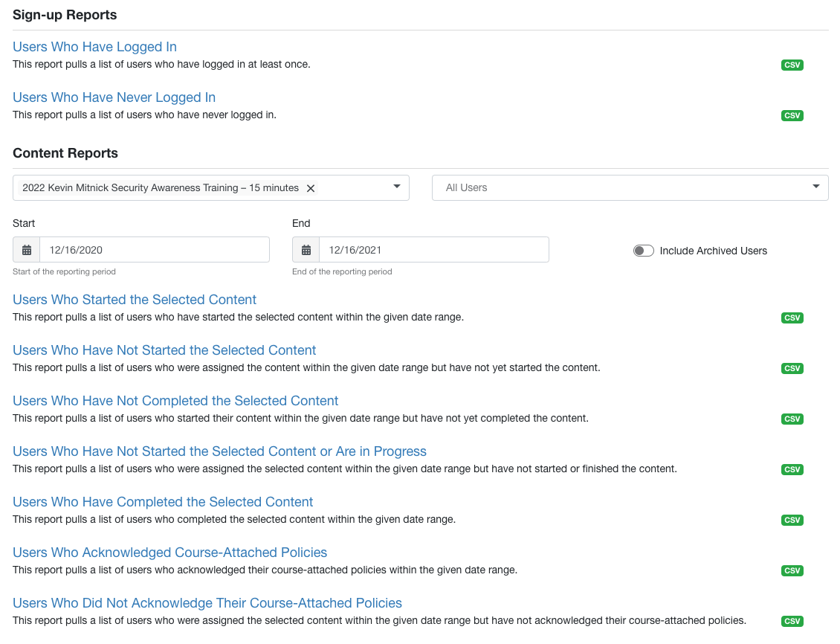Download CSV for Users Who Have Completed the Selected Content
The image size is (840, 644).
pyautogui.click(x=792, y=520)
